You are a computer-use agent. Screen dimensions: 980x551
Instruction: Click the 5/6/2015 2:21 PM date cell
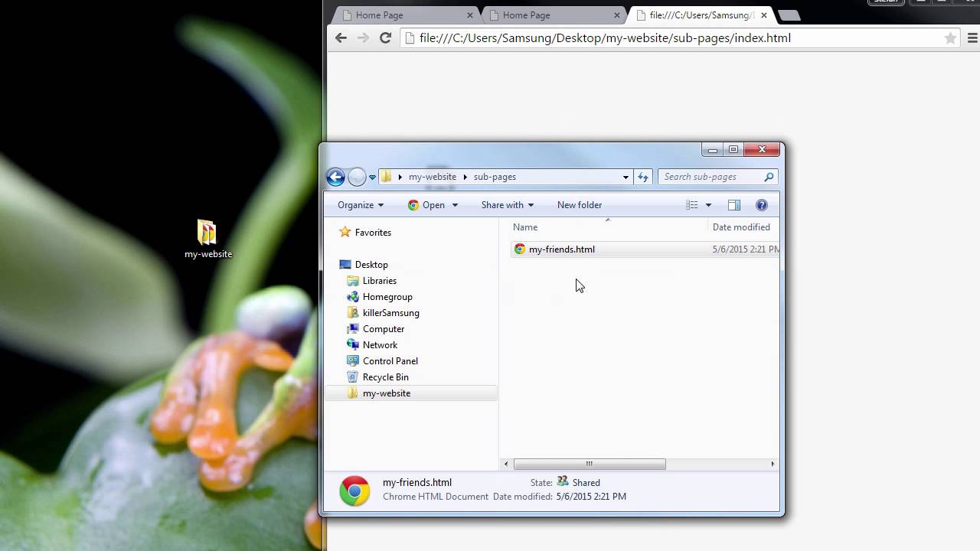pos(746,249)
